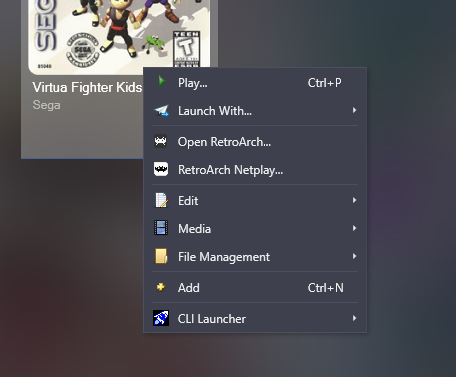The image size is (456, 377).
Task: Expand the Edit submenu arrow
Action: tap(354, 200)
